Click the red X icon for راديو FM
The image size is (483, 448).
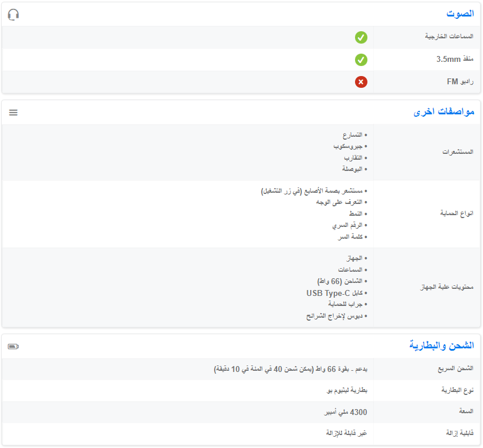click(361, 82)
